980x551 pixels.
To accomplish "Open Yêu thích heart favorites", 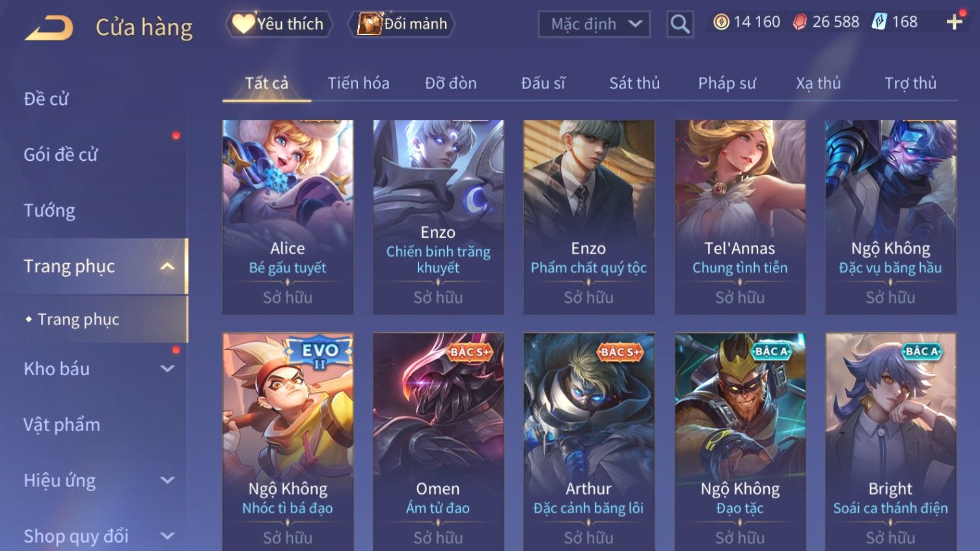I will click(x=279, y=24).
